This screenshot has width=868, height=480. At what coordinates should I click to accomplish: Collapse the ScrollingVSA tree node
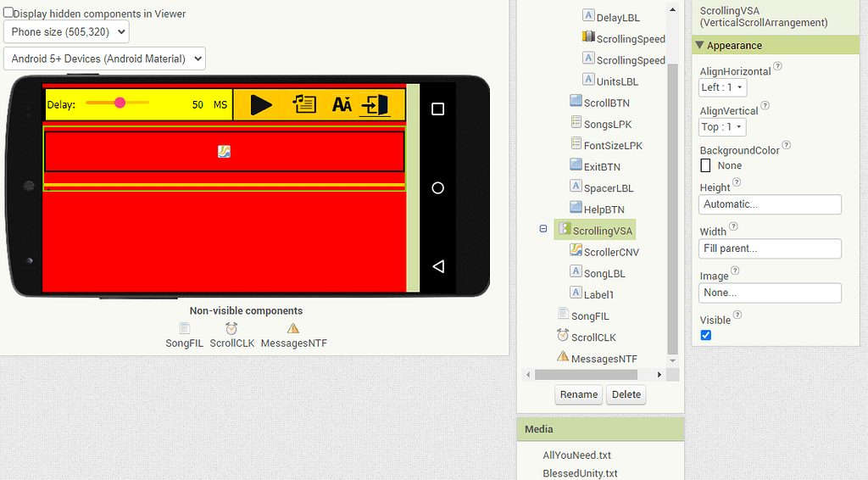pos(543,229)
